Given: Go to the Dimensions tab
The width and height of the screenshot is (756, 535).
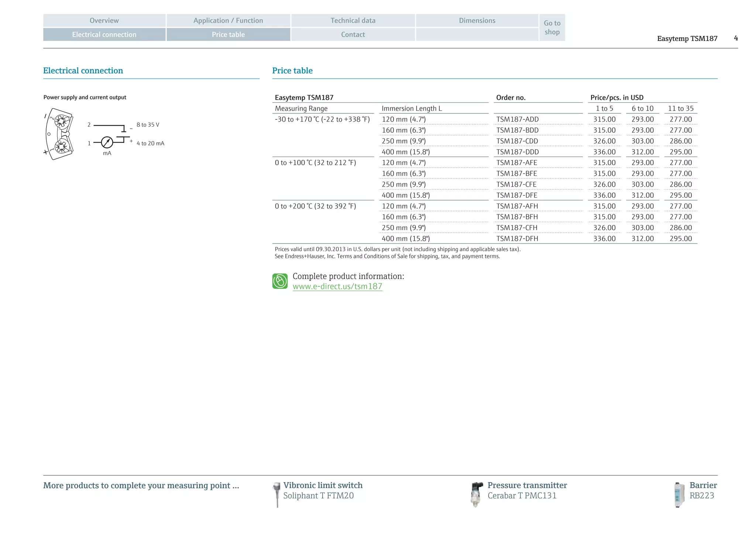Looking at the screenshot, I should 477,21.
